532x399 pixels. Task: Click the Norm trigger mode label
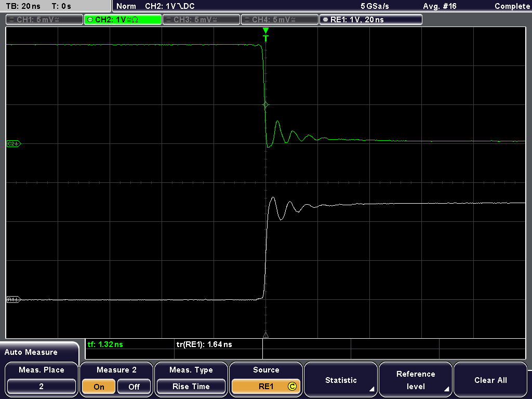(x=126, y=6)
